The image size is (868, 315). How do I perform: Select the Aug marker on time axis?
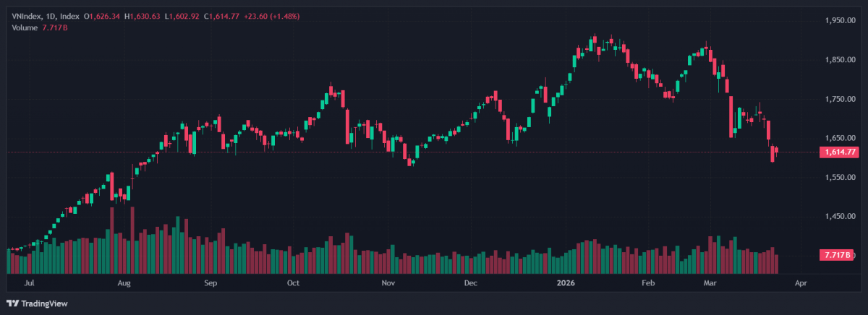pyautogui.click(x=124, y=284)
